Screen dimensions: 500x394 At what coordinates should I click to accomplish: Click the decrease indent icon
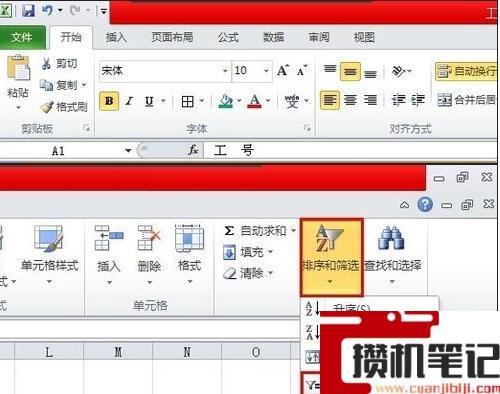[398, 100]
